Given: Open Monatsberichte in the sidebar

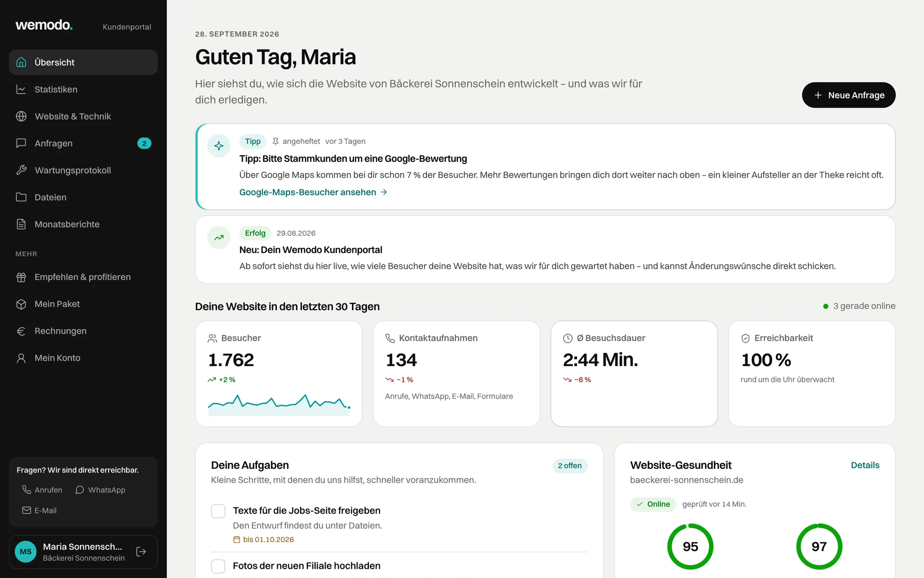Looking at the screenshot, I should 83,224.
